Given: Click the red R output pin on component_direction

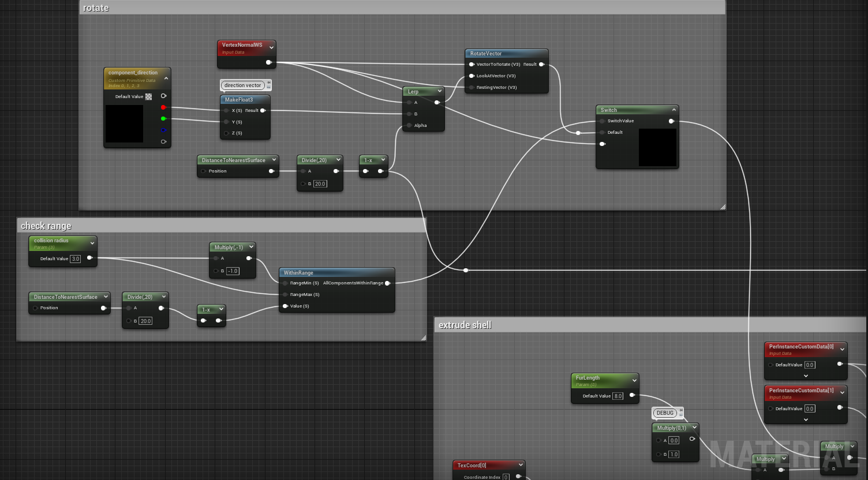Looking at the screenshot, I should [x=163, y=107].
